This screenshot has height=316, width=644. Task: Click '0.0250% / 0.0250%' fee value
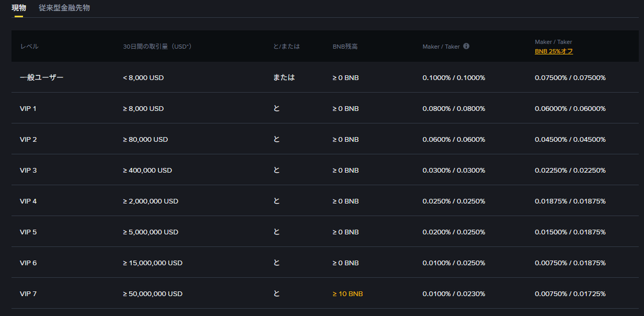pyautogui.click(x=454, y=201)
